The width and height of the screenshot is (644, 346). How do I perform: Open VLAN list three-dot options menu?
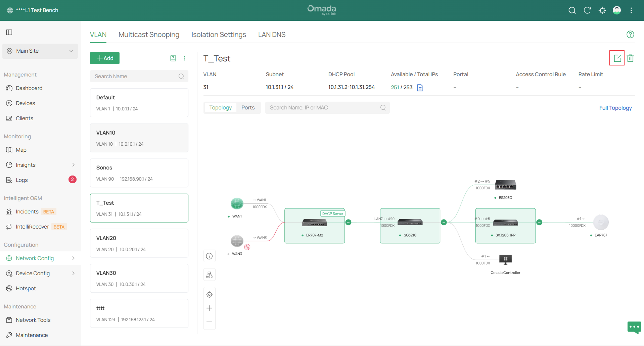[x=184, y=58]
